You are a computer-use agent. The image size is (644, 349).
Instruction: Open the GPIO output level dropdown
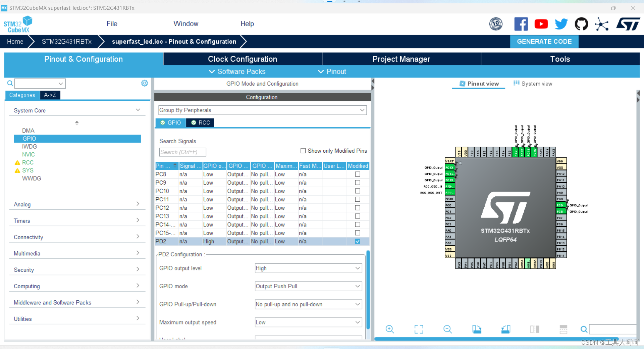click(x=308, y=268)
